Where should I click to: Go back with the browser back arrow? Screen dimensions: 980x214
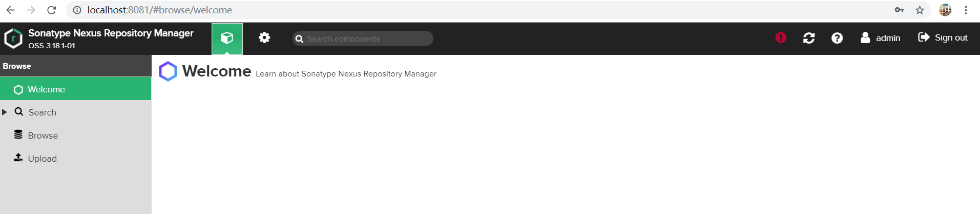[x=10, y=10]
